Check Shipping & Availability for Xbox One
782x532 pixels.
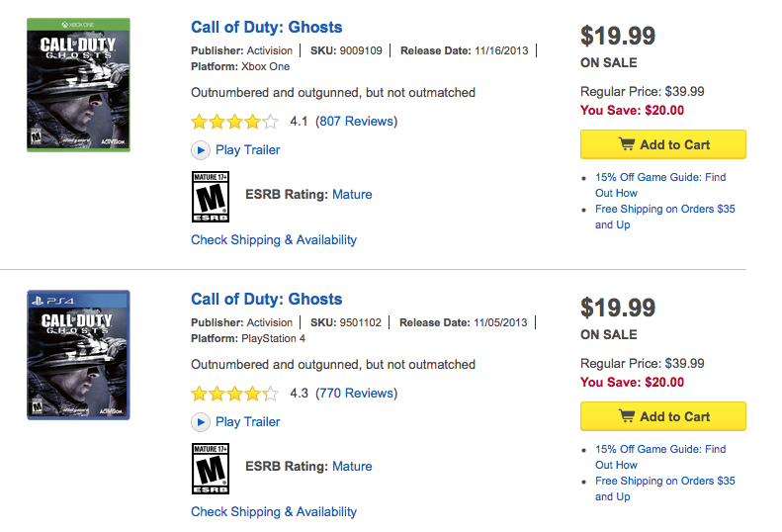coord(273,240)
